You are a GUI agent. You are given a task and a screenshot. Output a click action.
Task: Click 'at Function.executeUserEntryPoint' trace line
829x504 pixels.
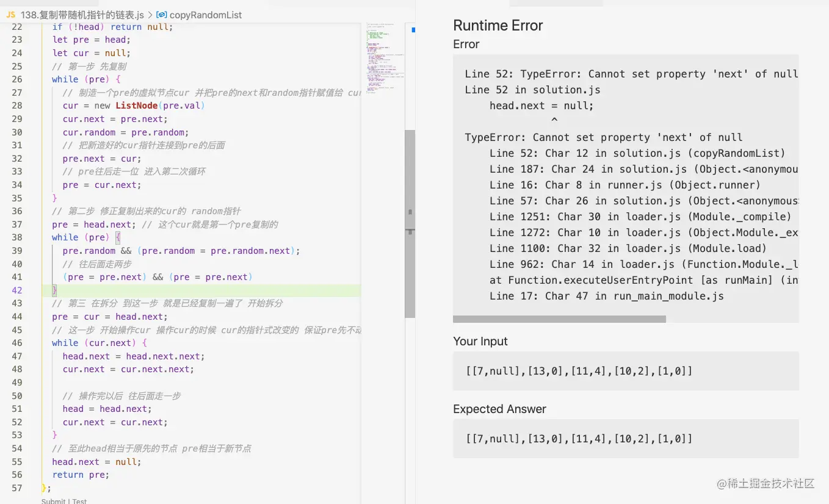(x=644, y=280)
